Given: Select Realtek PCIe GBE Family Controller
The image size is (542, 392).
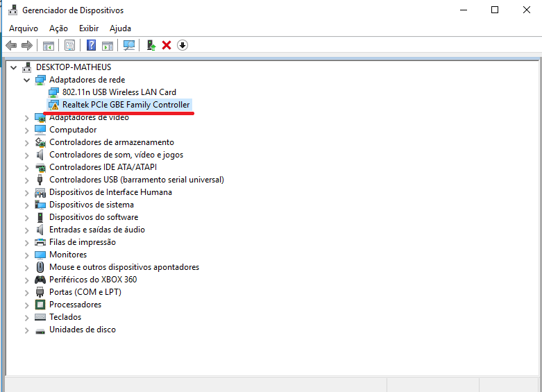Looking at the screenshot, I should pyautogui.click(x=126, y=105).
